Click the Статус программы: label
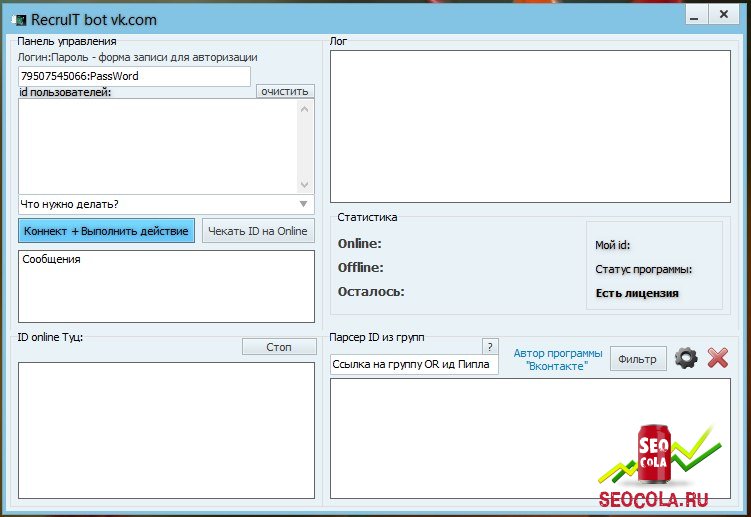751x517 pixels. point(644,269)
